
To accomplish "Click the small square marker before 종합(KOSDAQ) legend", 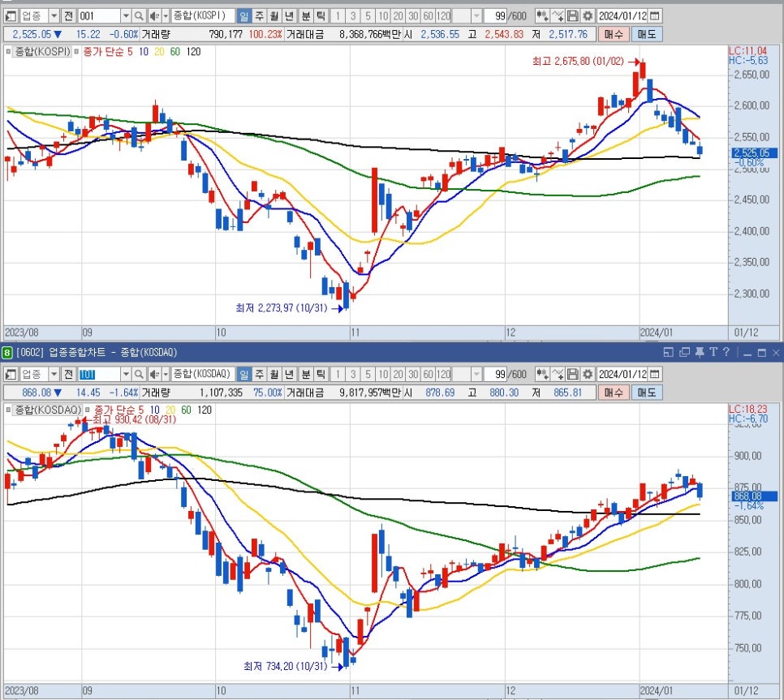I will [8, 410].
